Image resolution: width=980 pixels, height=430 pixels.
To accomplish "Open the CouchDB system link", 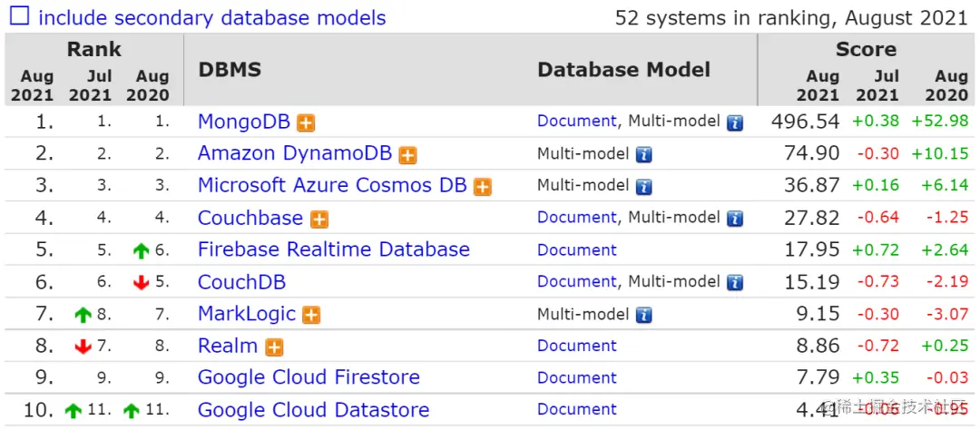I will coord(241,282).
